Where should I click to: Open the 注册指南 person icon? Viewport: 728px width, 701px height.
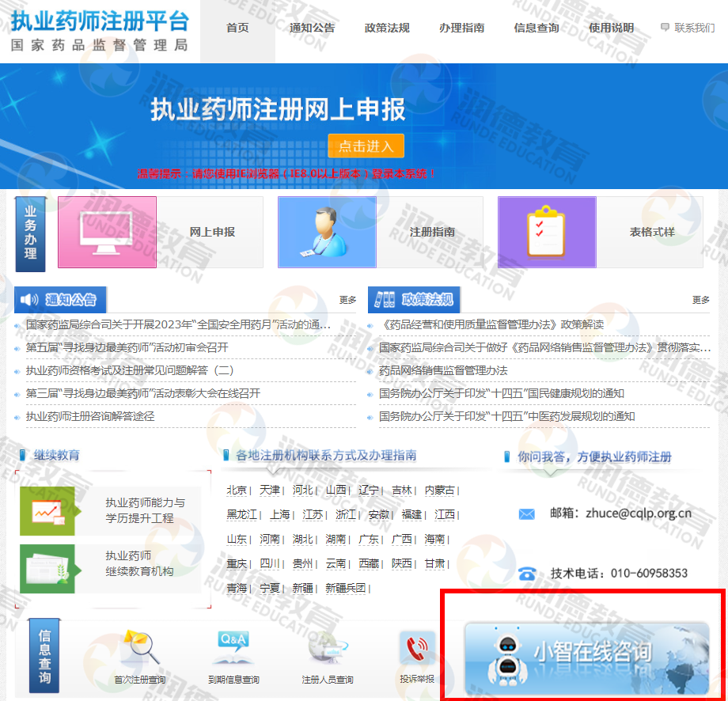[327, 232]
